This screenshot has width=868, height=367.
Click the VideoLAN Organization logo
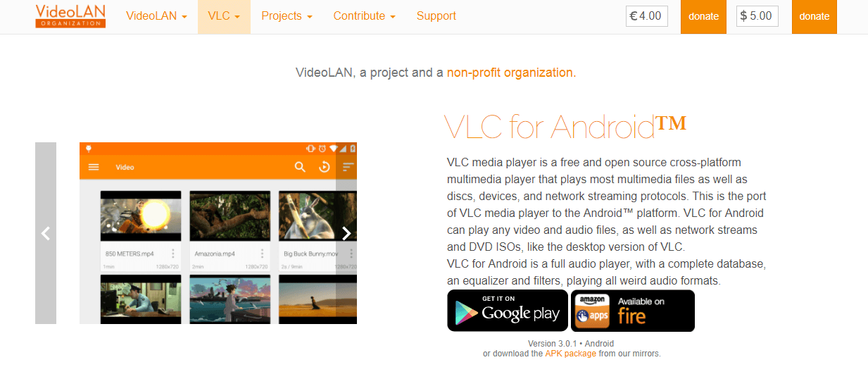tap(70, 16)
